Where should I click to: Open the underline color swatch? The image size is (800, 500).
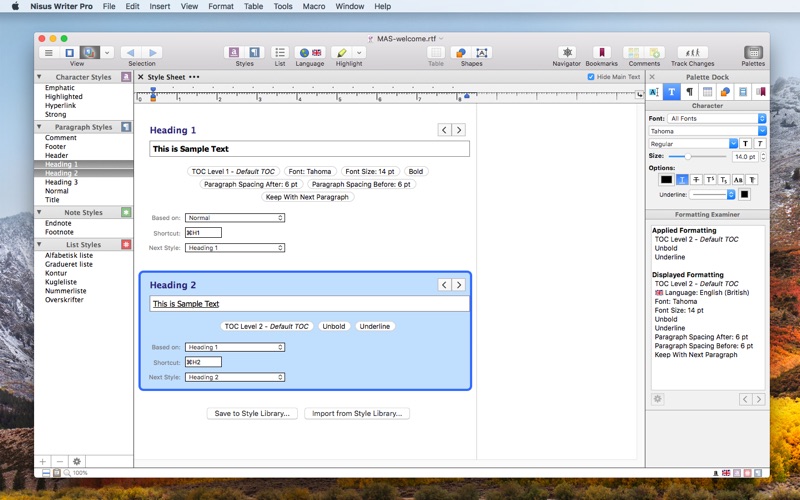pos(744,194)
